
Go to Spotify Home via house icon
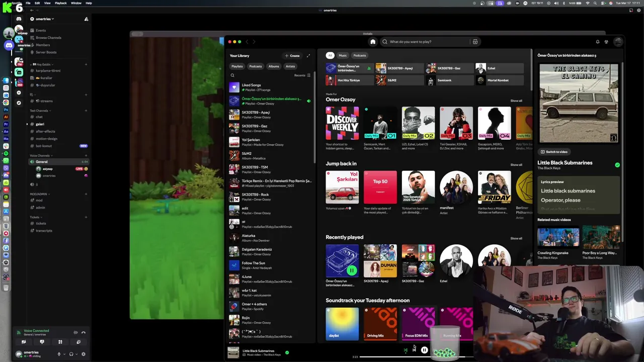click(373, 42)
